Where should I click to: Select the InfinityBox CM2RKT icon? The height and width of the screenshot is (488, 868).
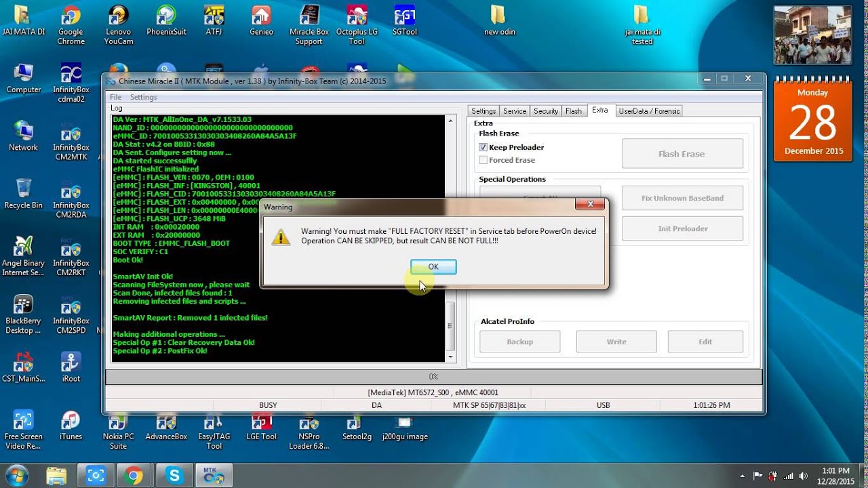tap(71, 257)
